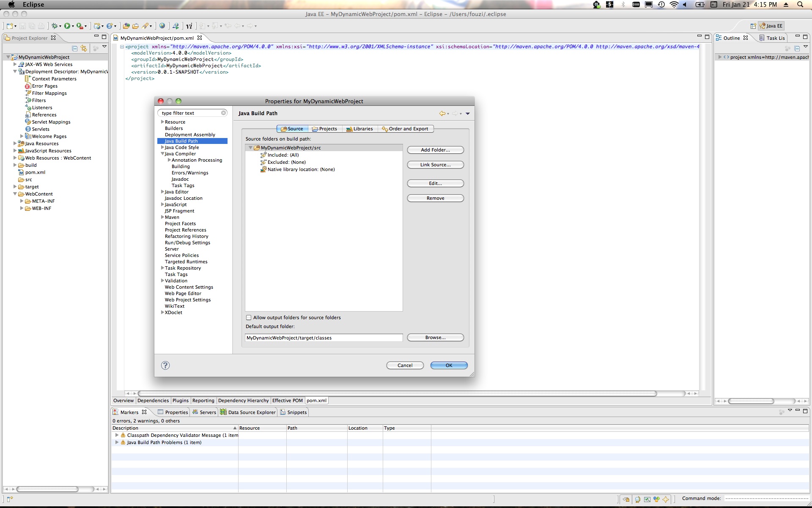Select pom.xml in Project Explorer
Image resolution: width=812 pixels, height=508 pixels.
click(35, 172)
